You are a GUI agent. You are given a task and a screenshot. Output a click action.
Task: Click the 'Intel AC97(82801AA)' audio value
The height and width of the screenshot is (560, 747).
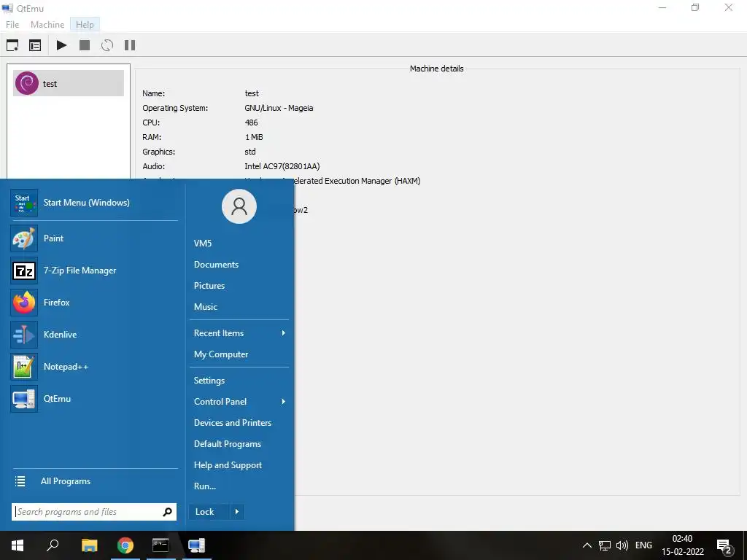(282, 166)
